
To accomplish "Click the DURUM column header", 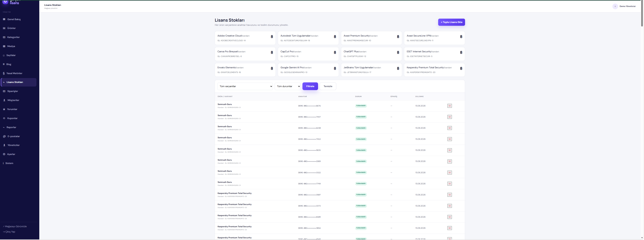I will pos(358,97).
